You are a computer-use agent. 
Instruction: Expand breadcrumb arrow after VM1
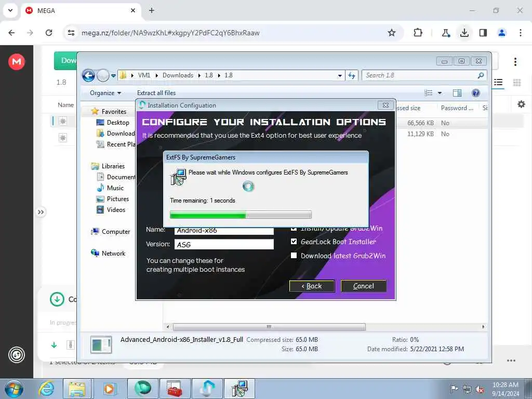click(x=156, y=75)
